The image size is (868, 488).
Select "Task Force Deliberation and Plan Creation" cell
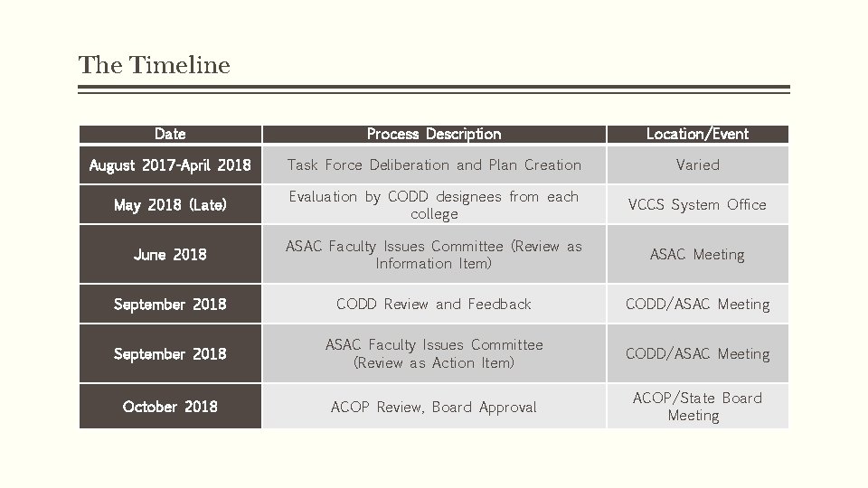coord(434,165)
